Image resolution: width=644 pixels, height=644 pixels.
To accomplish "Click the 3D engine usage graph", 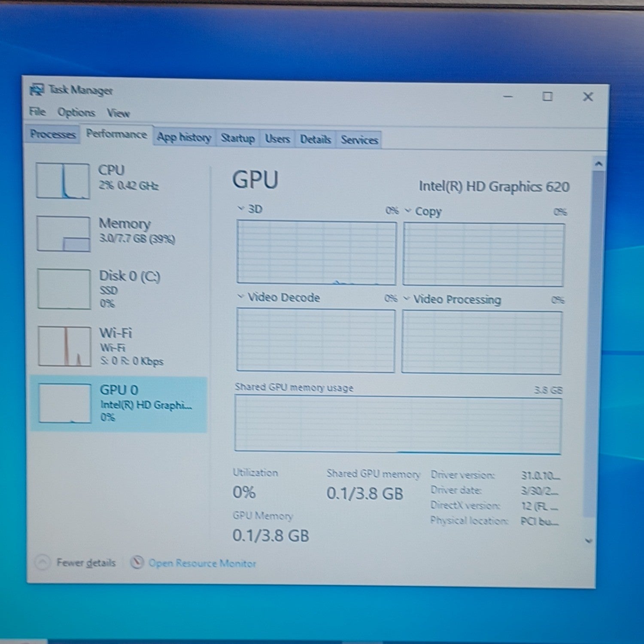I will pos(316,252).
